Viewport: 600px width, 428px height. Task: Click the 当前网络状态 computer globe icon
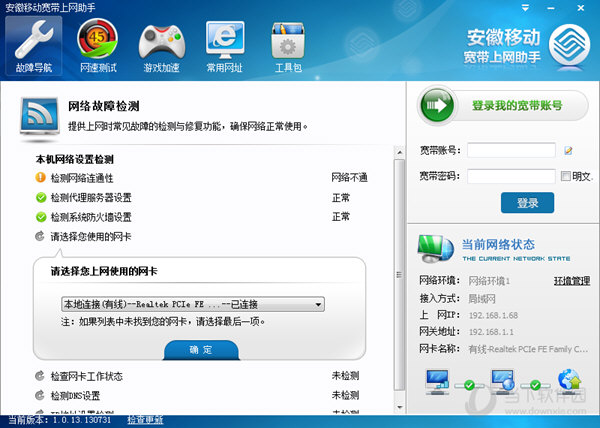(436, 249)
